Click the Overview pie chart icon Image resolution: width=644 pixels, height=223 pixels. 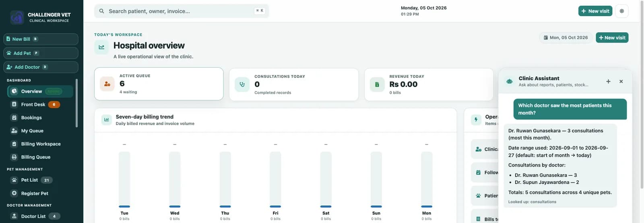click(x=14, y=91)
